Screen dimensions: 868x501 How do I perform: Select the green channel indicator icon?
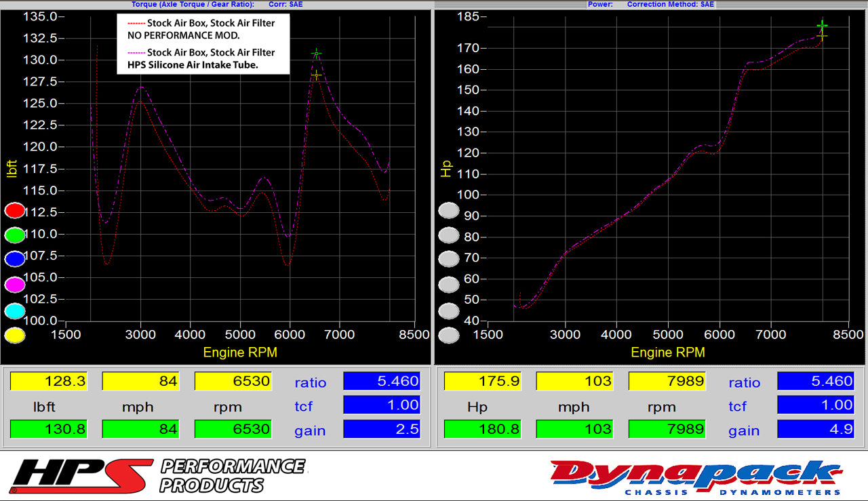(14, 235)
